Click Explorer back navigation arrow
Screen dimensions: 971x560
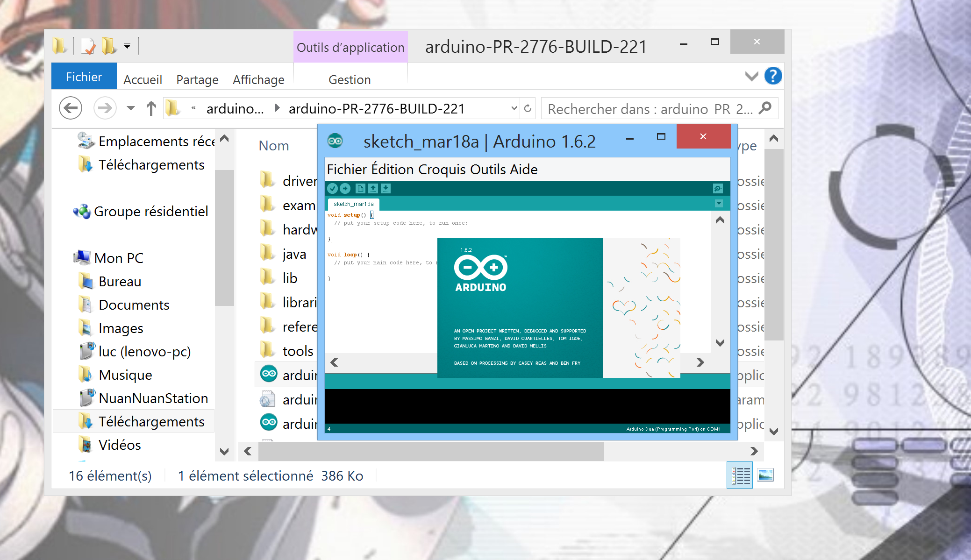coord(71,108)
